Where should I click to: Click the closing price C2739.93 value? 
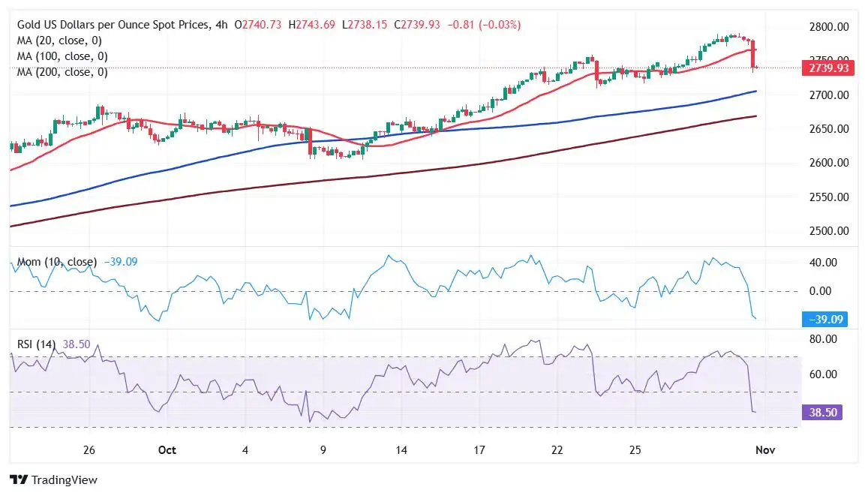pos(417,25)
